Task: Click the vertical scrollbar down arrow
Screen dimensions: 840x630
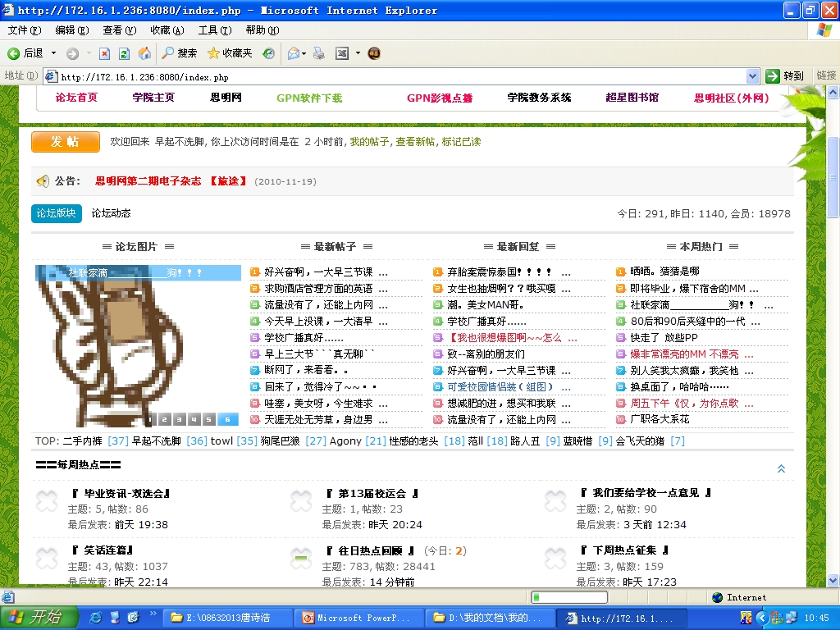Action: pos(833,580)
